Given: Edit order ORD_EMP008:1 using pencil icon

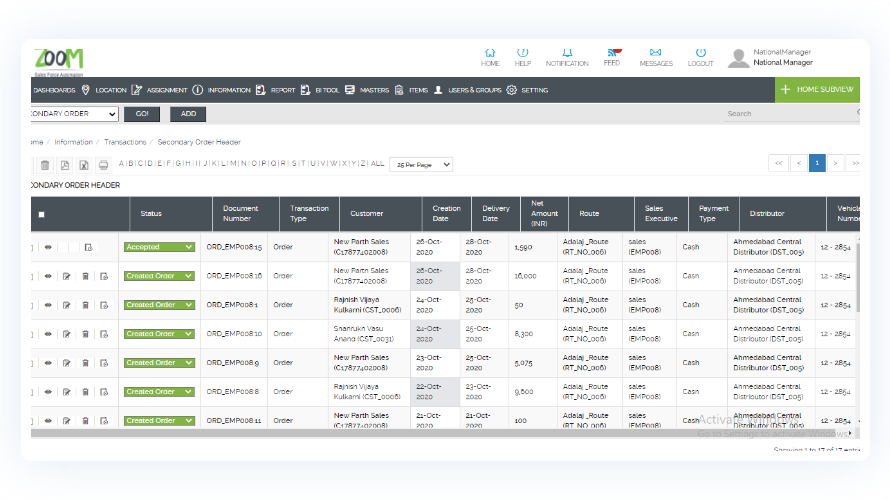Looking at the screenshot, I should coord(67,305).
